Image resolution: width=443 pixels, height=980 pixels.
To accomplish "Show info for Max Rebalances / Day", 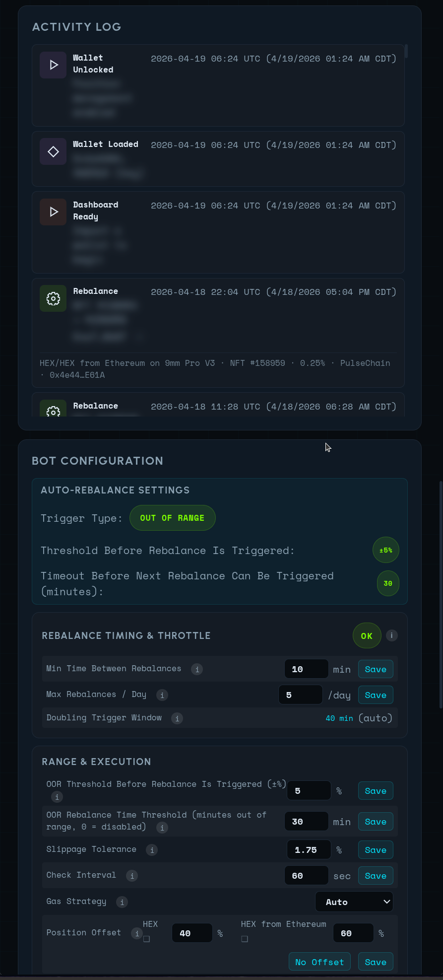I will pyautogui.click(x=162, y=695).
